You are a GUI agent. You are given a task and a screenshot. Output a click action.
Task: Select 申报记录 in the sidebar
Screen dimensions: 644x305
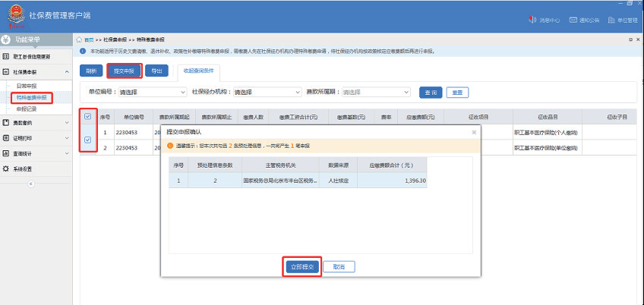point(27,108)
